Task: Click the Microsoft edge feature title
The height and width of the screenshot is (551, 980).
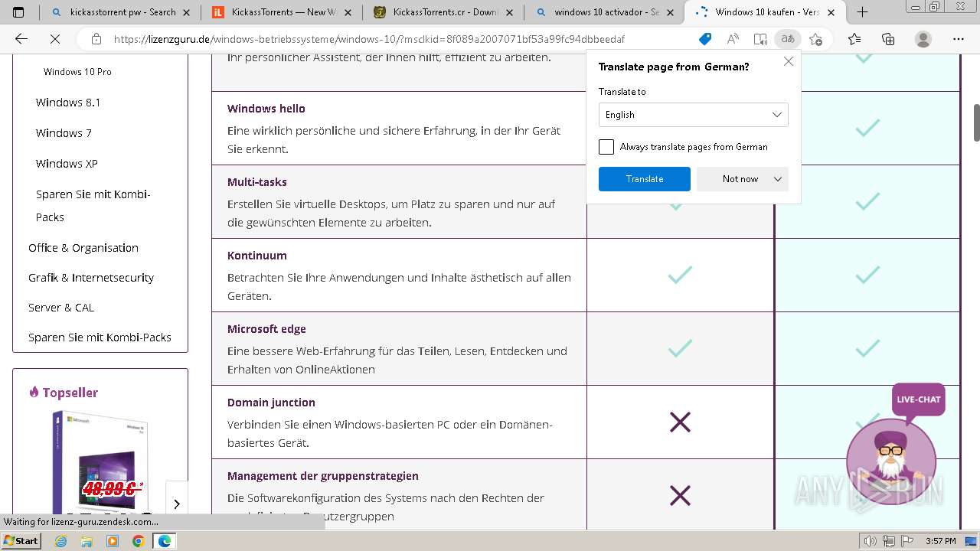Action: pyautogui.click(x=266, y=329)
